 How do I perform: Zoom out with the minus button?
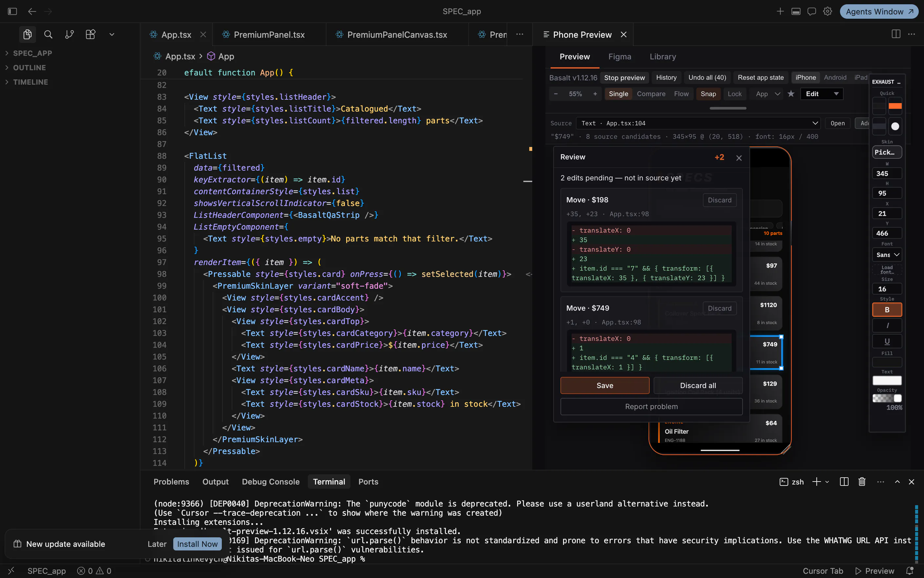(x=556, y=94)
